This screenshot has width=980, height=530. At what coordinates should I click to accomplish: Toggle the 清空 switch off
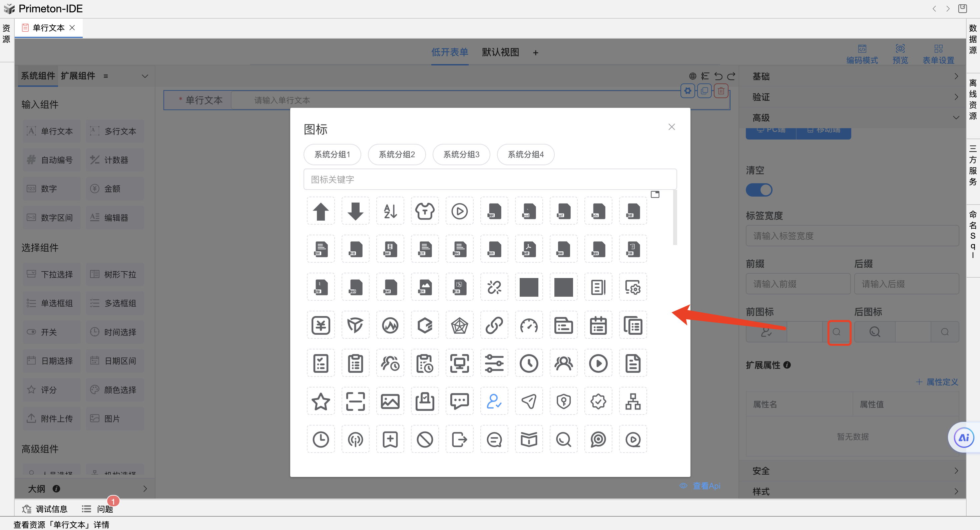point(759,190)
